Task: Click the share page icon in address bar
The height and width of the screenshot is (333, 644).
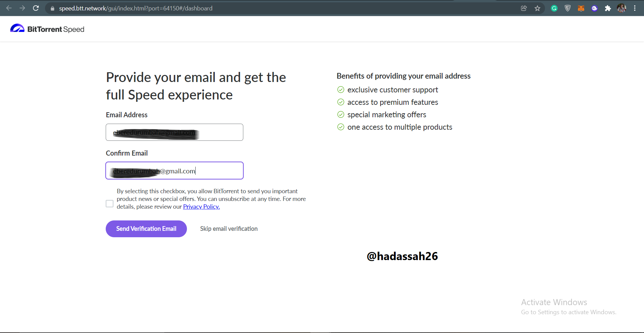Action: click(524, 8)
